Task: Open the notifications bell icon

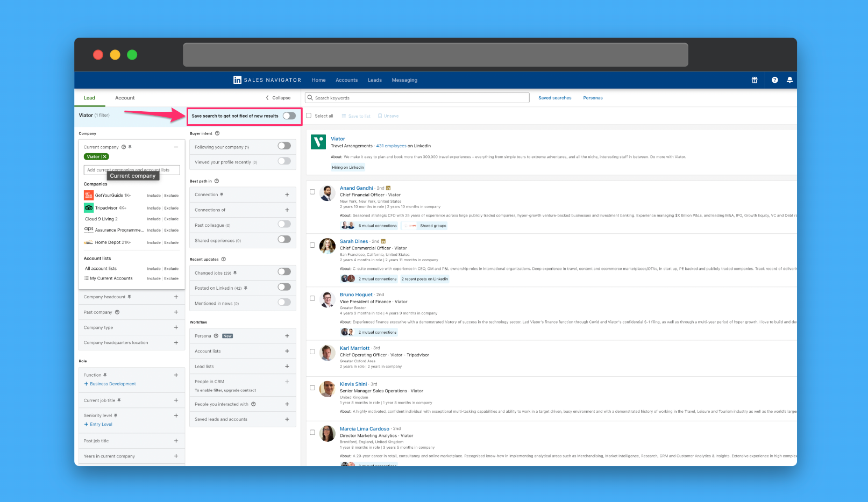Action: 789,80
